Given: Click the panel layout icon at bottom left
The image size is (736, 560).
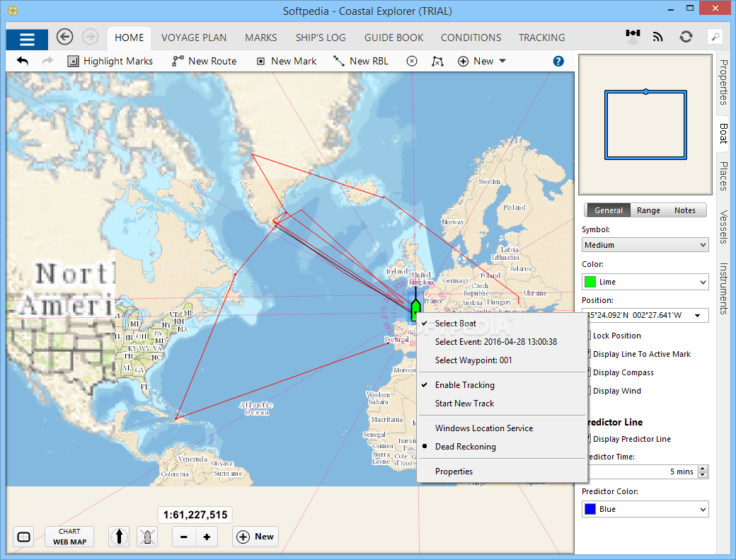Looking at the screenshot, I should (23, 537).
